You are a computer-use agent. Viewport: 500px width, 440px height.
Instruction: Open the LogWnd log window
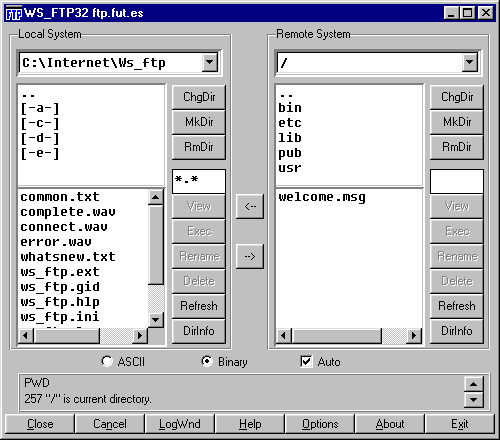180,424
